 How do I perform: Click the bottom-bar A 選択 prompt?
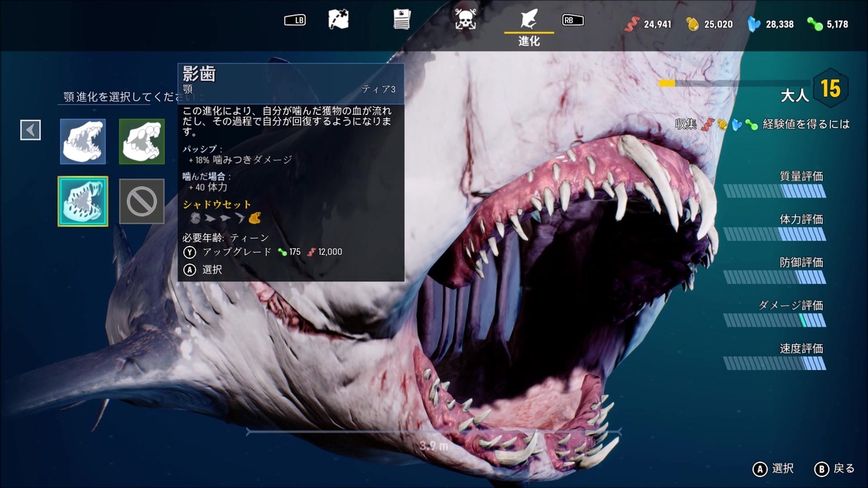pos(773,468)
